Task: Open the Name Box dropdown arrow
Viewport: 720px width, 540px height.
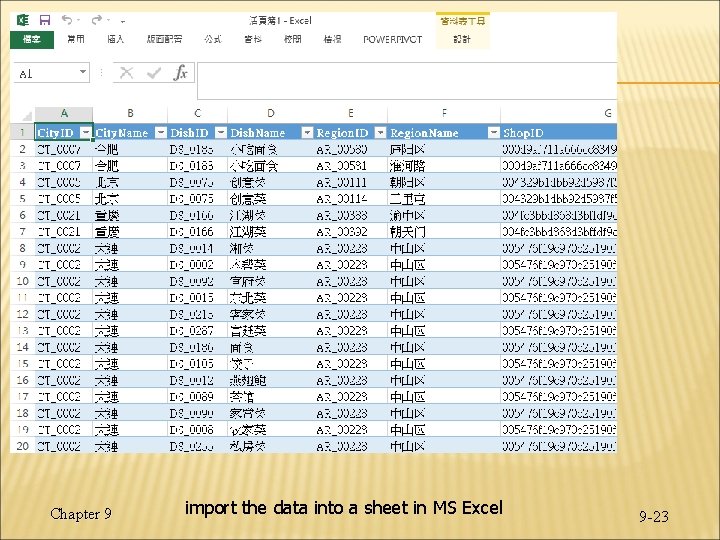Action: click(x=83, y=72)
